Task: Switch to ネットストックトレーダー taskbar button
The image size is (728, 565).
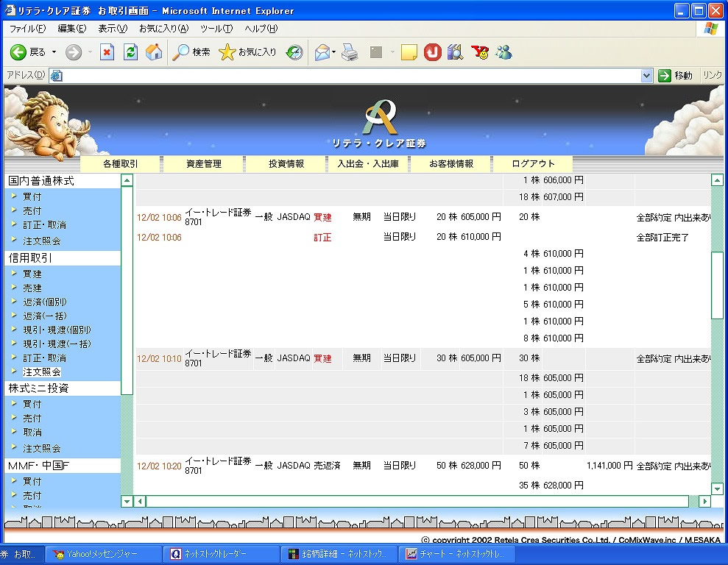Action: pyautogui.click(x=222, y=554)
